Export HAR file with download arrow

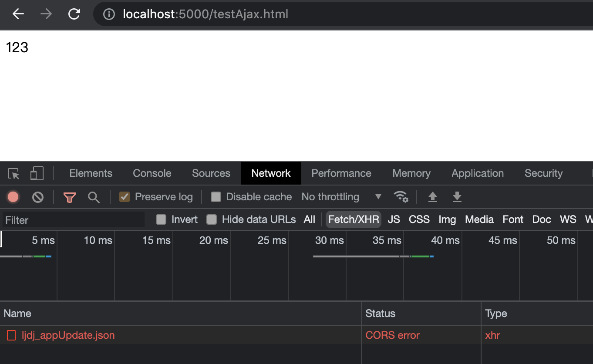point(457,197)
